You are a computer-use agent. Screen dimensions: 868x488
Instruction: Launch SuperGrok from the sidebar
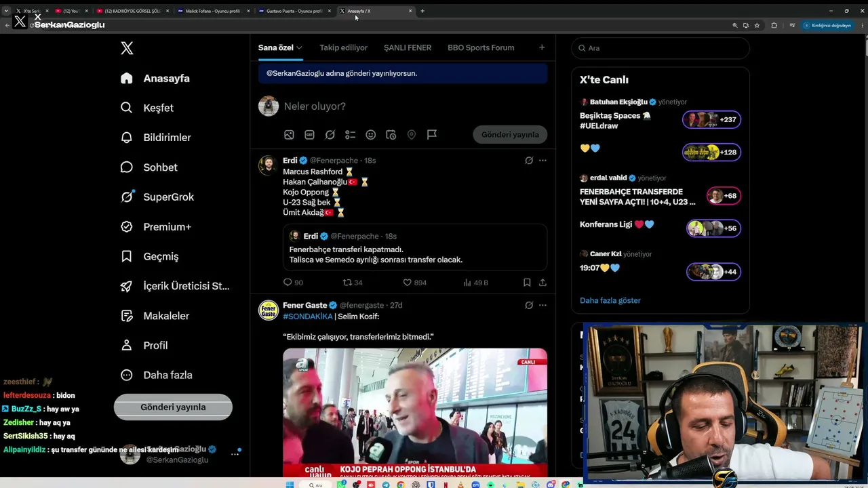pyautogui.click(x=157, y=197)
